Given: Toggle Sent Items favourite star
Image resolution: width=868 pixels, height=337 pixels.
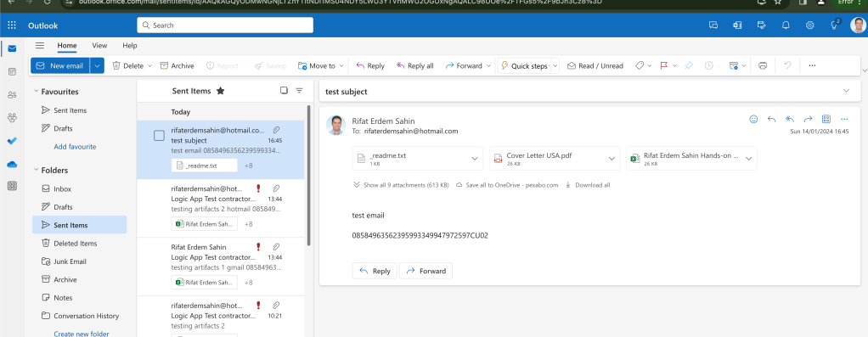Looking at the screenshot, I should pos(220,91).
